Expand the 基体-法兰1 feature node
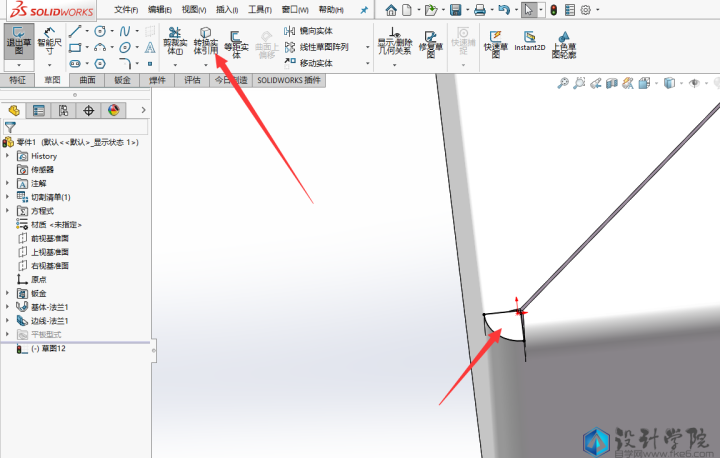 [x=8, y=307]
